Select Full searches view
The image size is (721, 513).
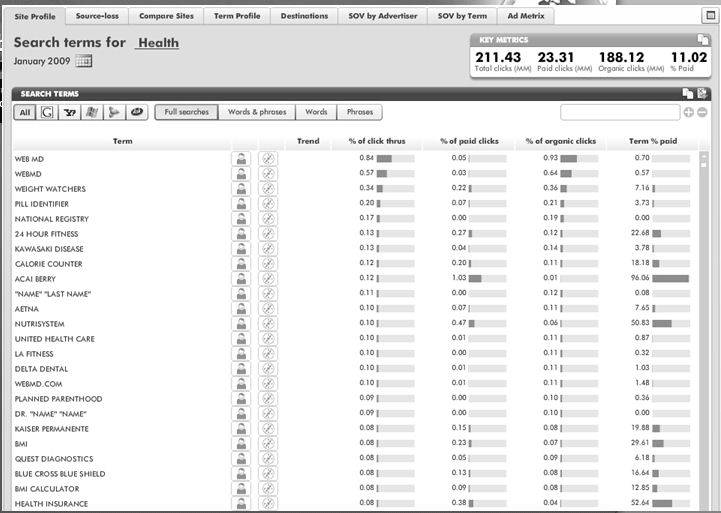point(186,112)
